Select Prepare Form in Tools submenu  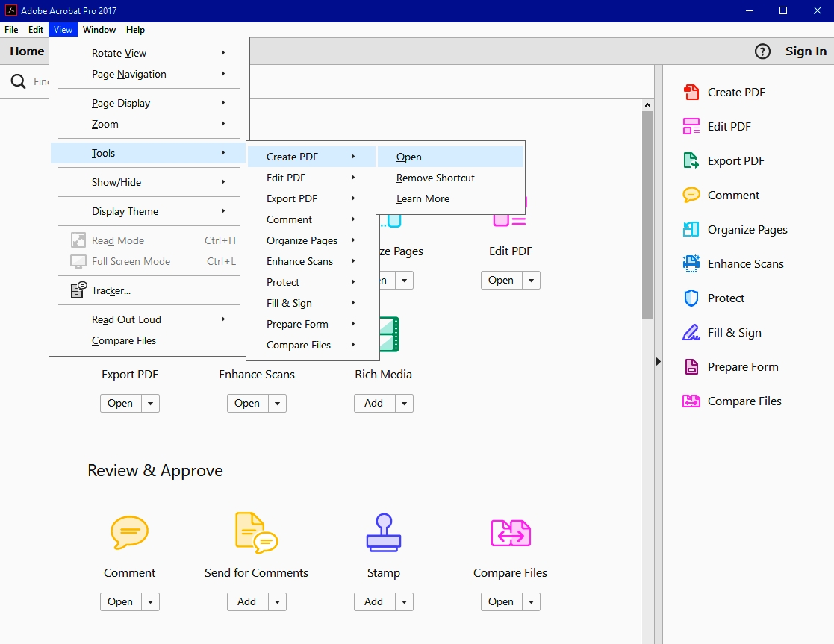(311, 324)
